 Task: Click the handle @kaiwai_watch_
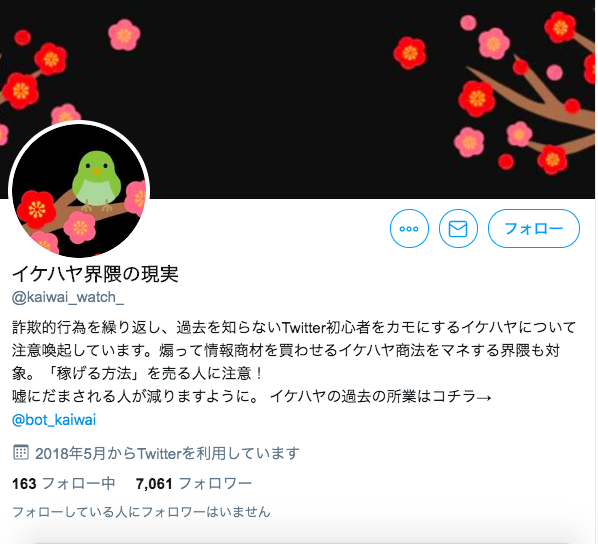[68, 297]
